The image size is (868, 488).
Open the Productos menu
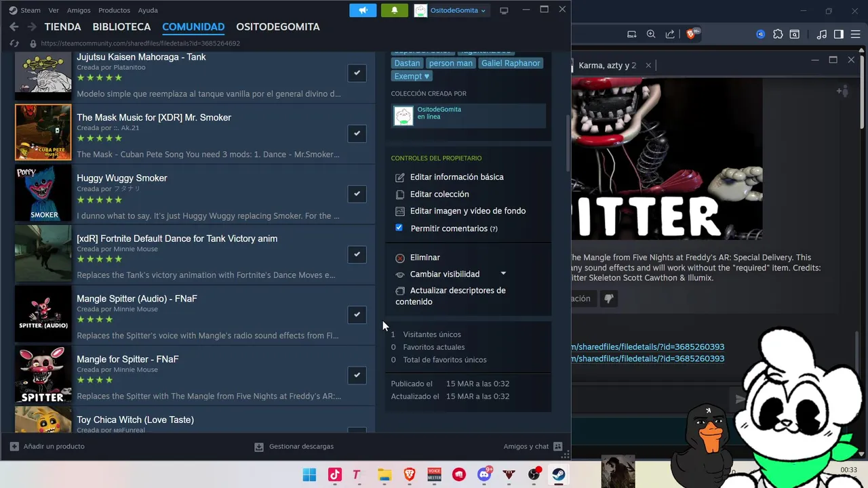(114, 10)
